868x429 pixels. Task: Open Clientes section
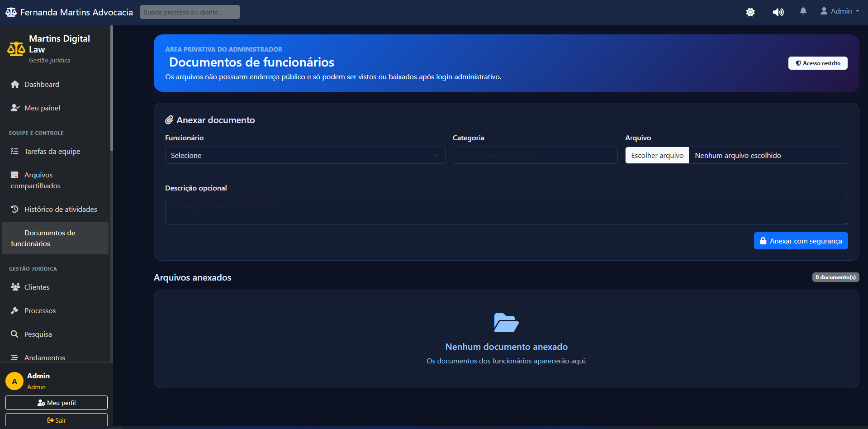[55, 287]
